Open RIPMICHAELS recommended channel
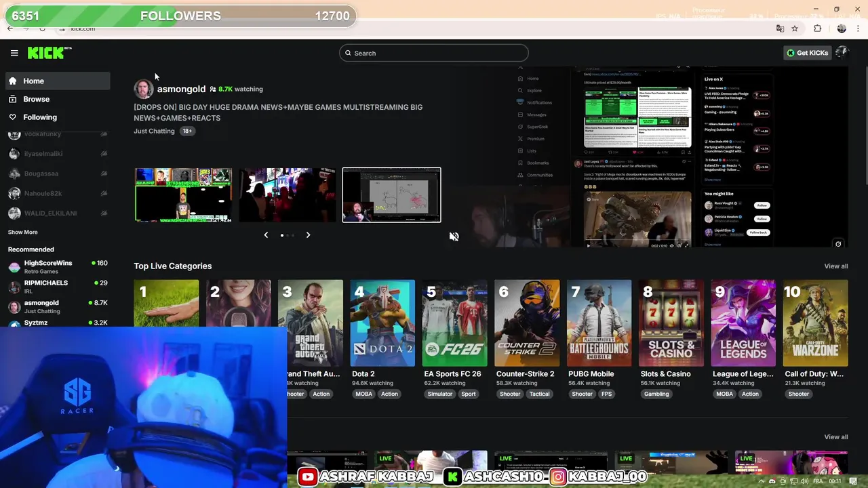Screen dimensions: 868x488 coord(58,287)
